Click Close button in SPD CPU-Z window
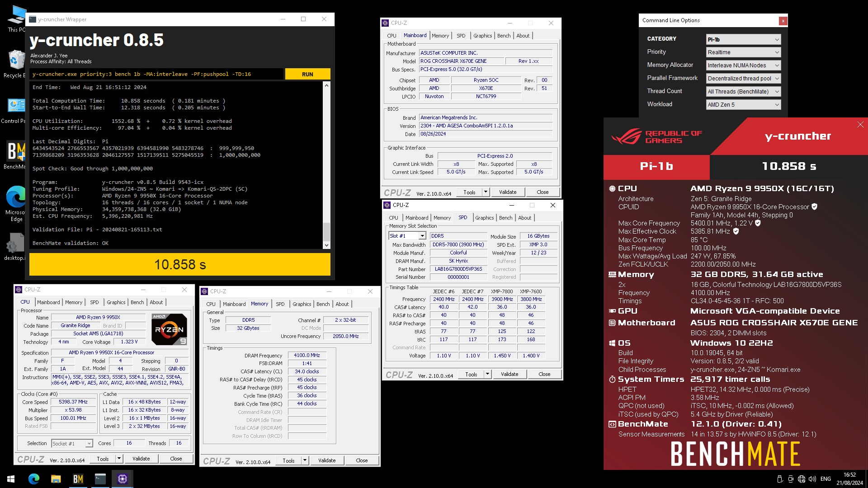Viewport: 868px width, 488px height. (544, 374)
